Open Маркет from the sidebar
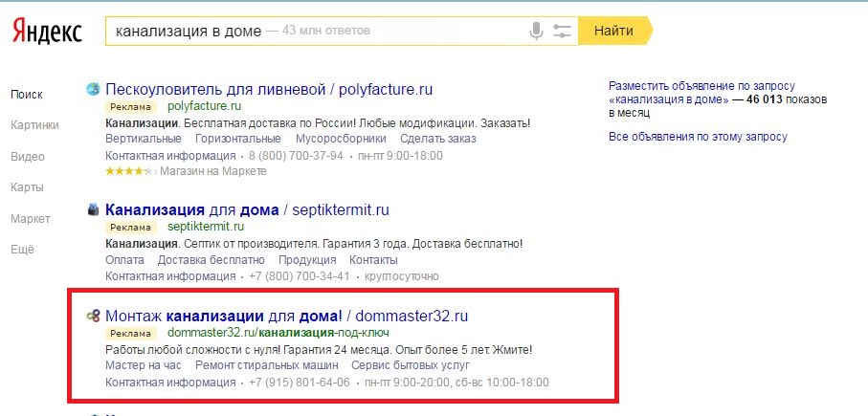Image resolution: width=868 pixels, height=416 pixels. 31,218
